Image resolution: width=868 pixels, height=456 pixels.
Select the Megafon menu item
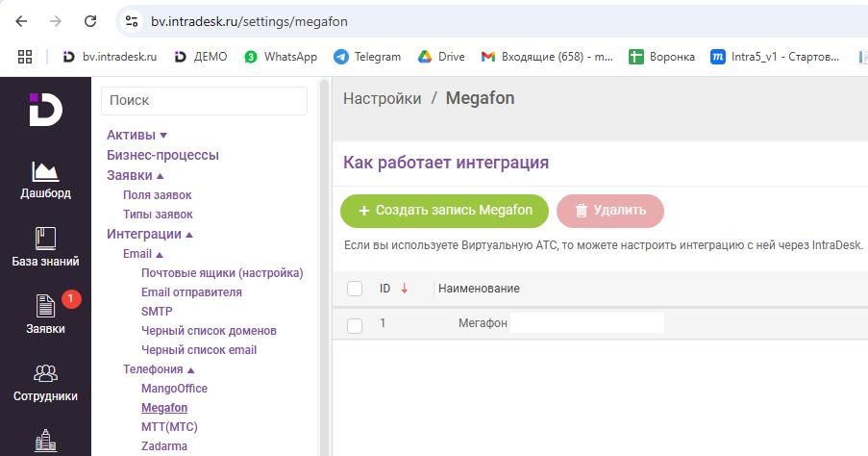coord(164,408)
